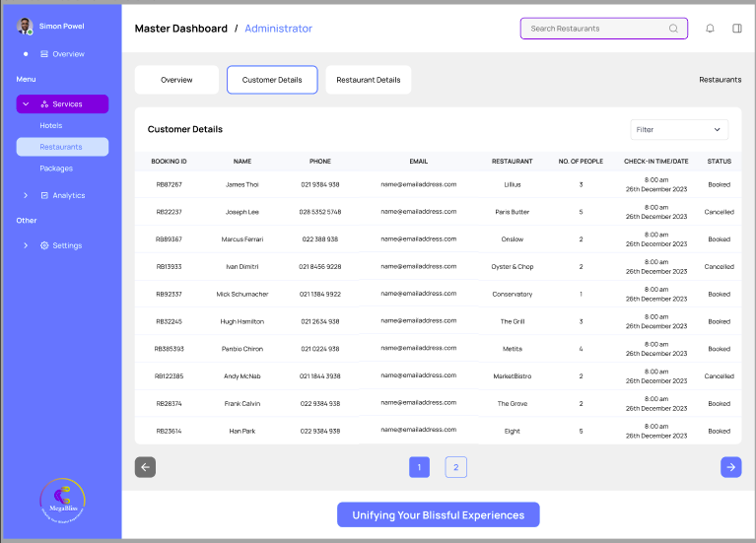Screen dimensions: 756x543
Task: Select Packages in the sidebar
Action: (x=56, y=169)
